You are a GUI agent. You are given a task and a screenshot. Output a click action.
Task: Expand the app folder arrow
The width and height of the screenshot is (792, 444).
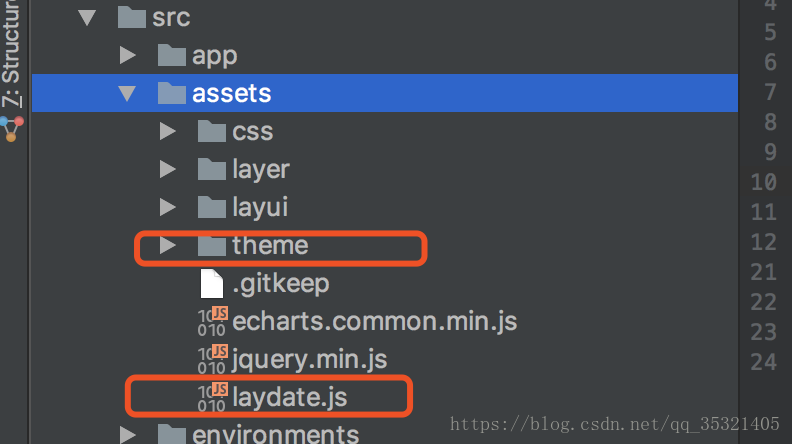(x=127, y=55)
